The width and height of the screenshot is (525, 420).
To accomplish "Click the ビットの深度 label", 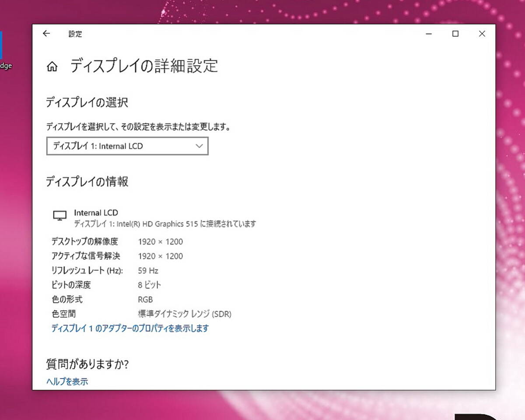I will click(x=71, y=285).
